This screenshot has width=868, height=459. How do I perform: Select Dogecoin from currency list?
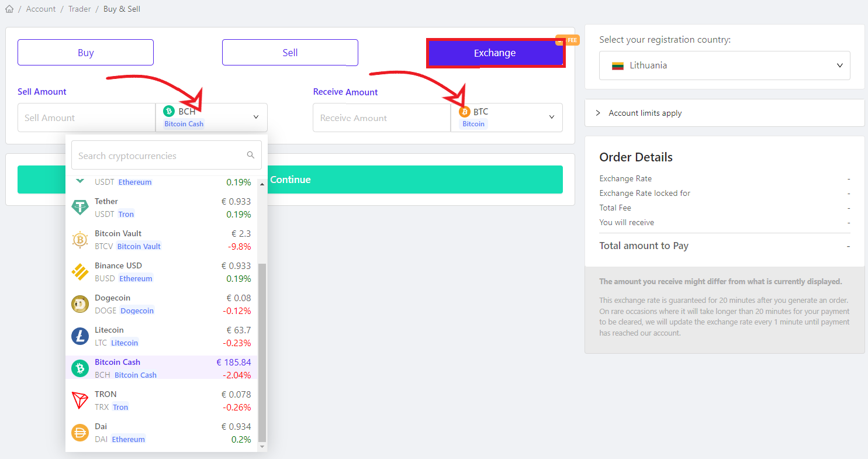pos(161,304)
